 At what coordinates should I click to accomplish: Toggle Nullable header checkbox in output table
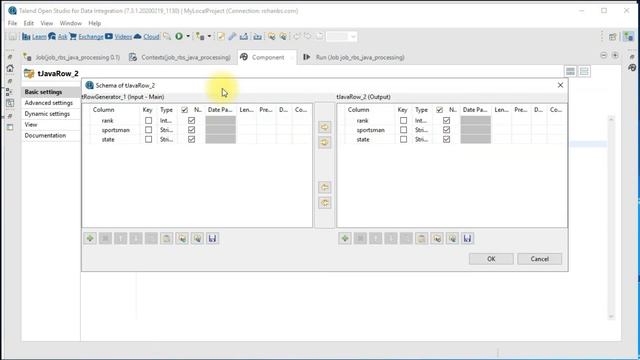pos(440,110)
